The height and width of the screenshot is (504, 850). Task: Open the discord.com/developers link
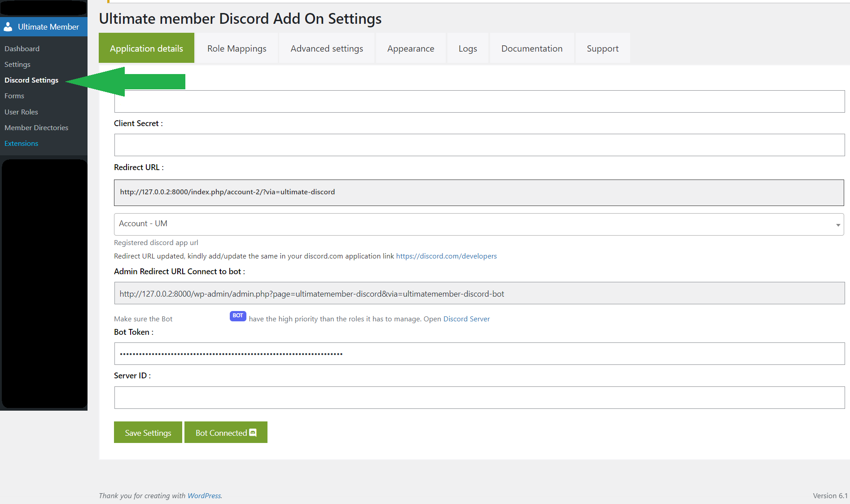446,256
